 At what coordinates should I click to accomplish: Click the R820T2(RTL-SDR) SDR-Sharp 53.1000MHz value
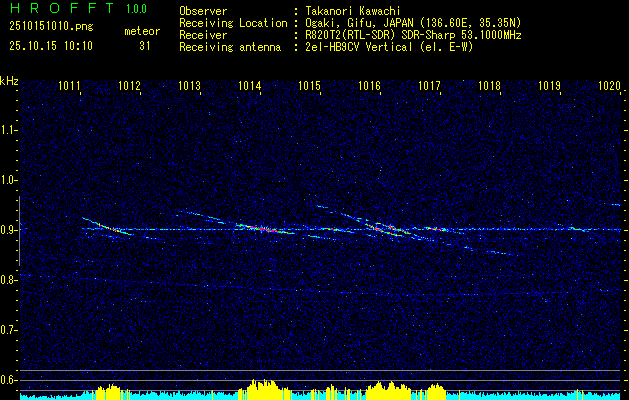(x=413, y=35)
